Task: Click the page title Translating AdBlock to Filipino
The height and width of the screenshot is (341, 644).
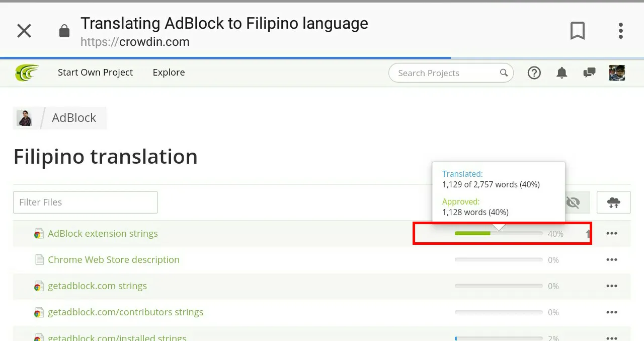Action: [x=224, y=23]
